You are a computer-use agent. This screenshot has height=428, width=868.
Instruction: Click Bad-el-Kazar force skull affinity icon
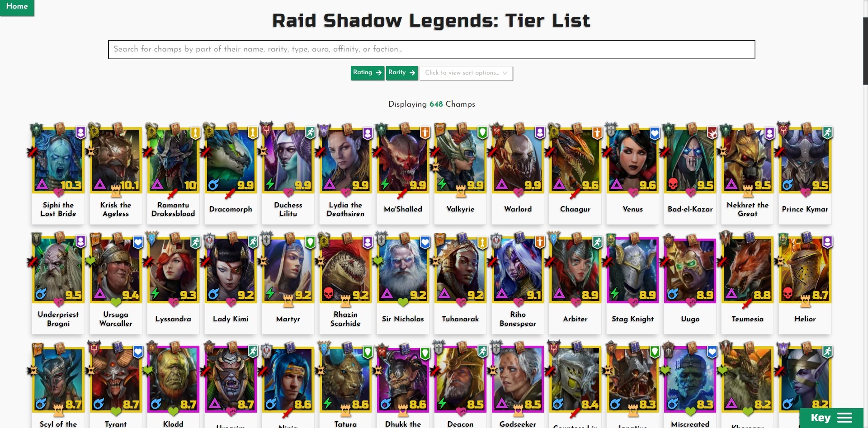click(673, 184)
